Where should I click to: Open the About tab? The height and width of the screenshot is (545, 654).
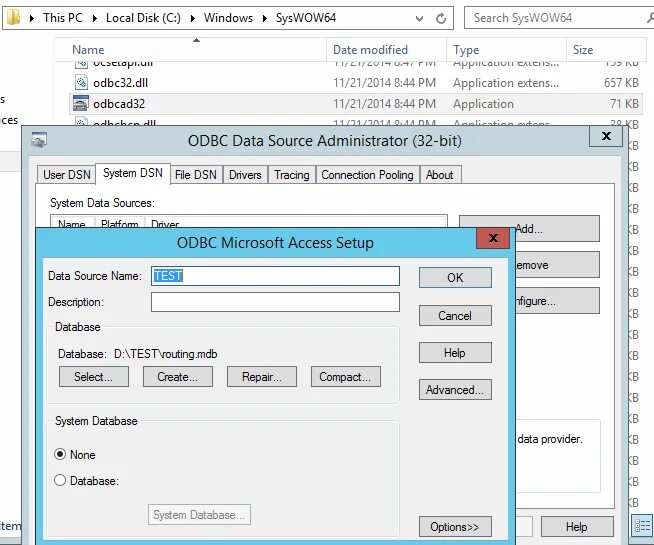(x=440, y=174)
